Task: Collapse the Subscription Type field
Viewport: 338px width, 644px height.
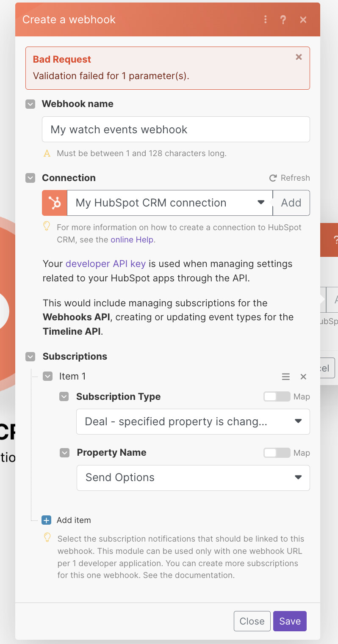Action: point(64,396)
